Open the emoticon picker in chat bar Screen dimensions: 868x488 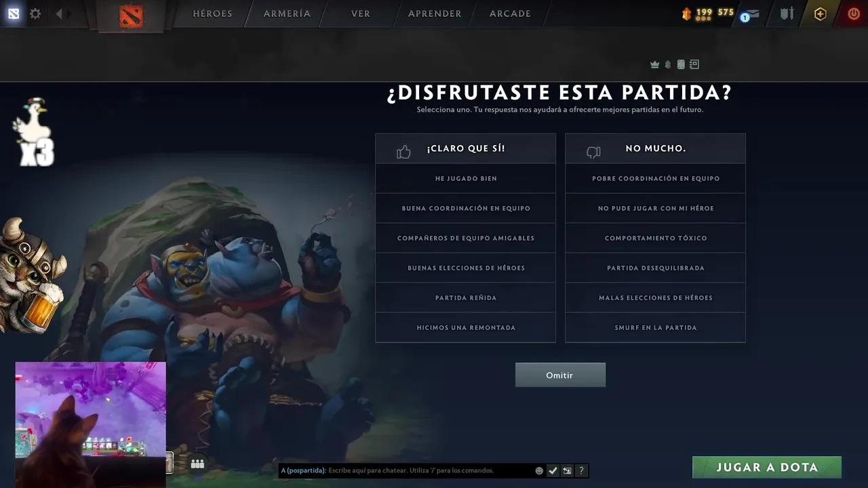[539, 470]
